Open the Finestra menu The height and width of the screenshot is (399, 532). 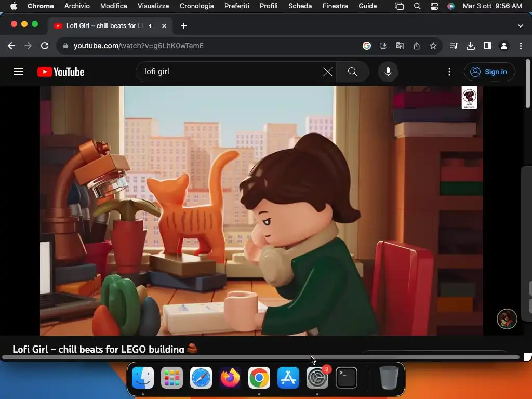tap(335, 6)
